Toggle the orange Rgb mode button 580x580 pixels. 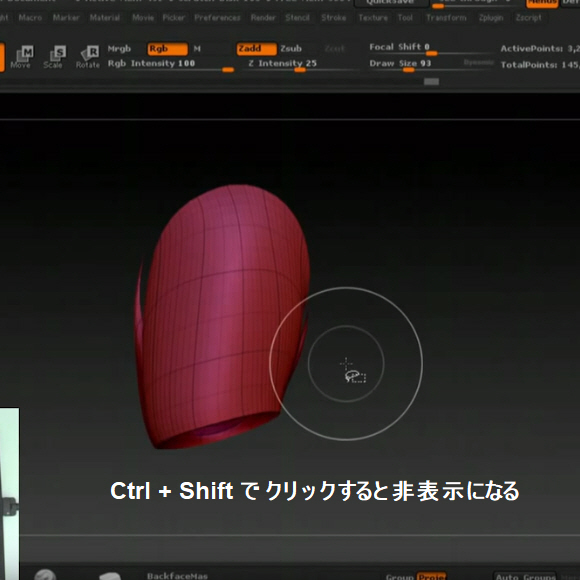click(168, 49)
